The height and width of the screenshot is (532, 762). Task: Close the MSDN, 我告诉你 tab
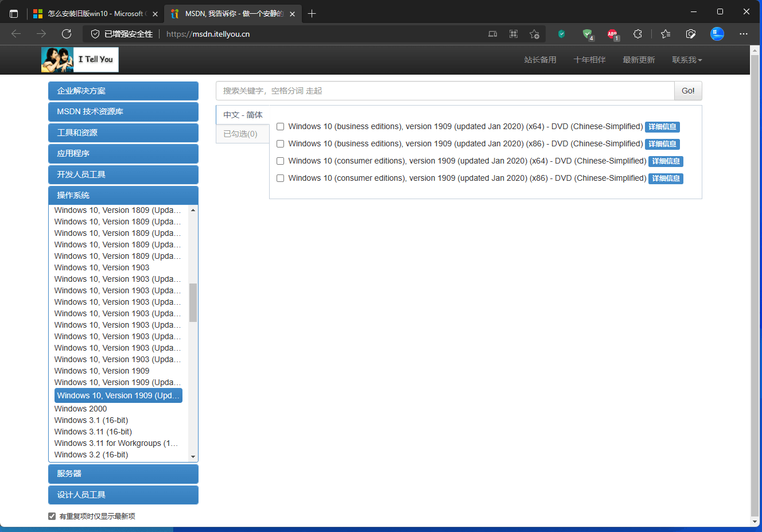292,14
